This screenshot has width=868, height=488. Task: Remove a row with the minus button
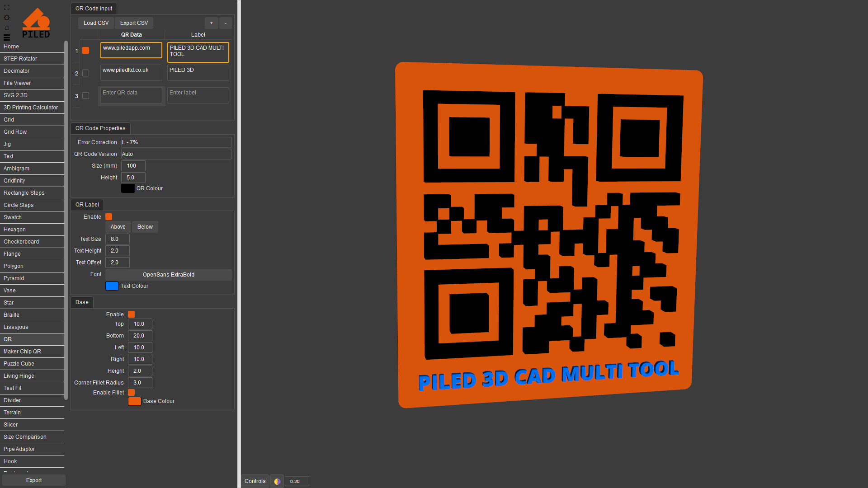point(225,23)
